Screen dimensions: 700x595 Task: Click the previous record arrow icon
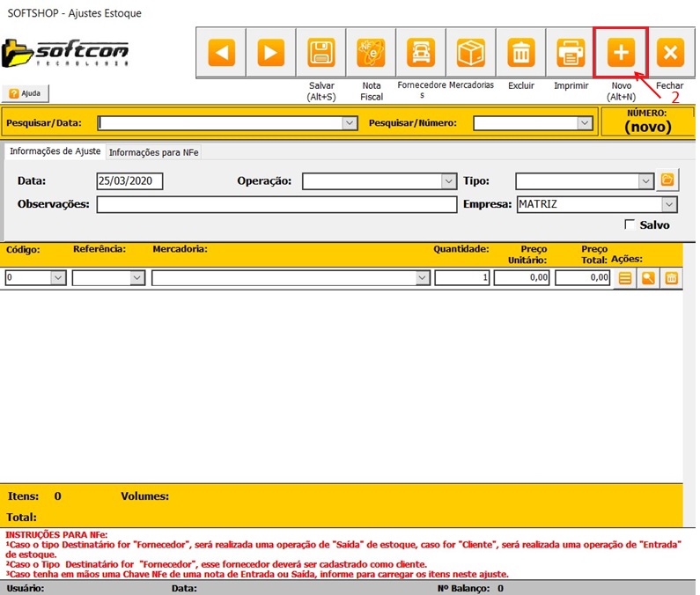pos(220,53)
